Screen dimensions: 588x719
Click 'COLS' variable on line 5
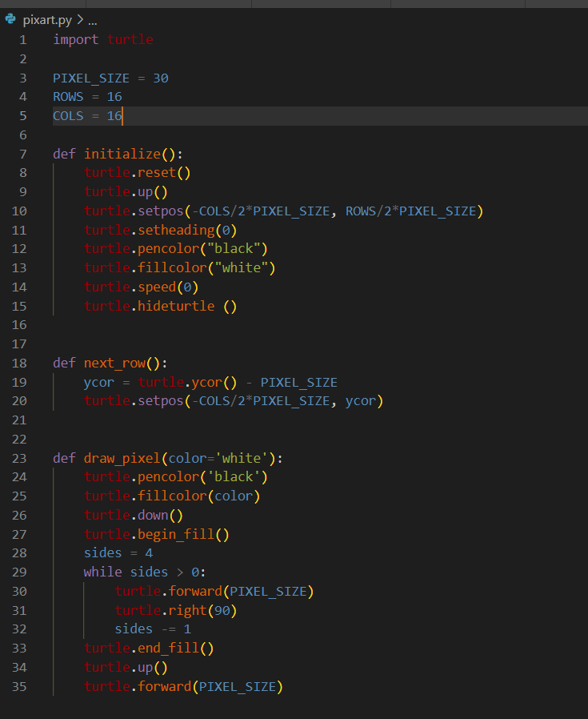click(x=68, y=116)
